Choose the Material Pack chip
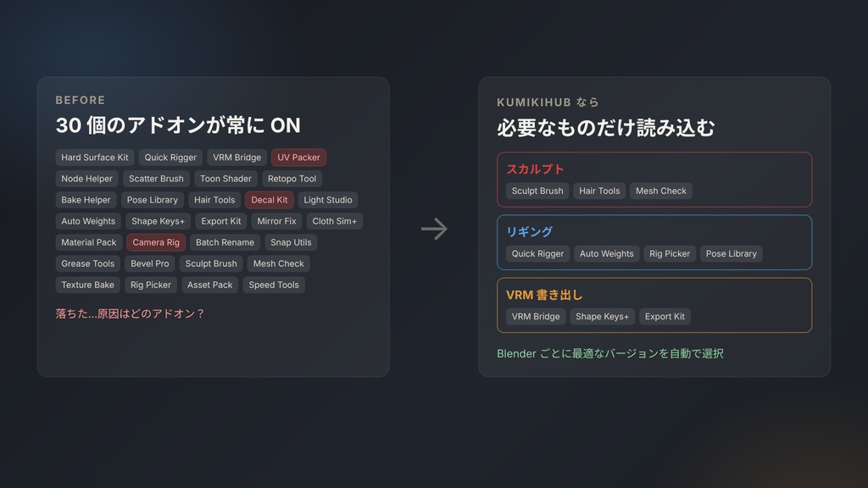Viewport: 868px width, 488px height. click(x=88, y=242)
